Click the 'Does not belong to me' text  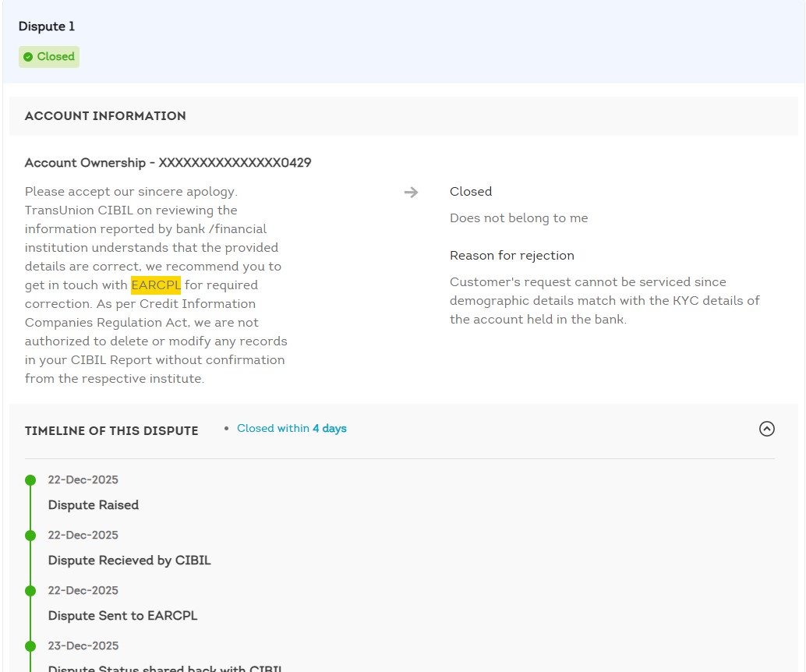tap(518, 218)
